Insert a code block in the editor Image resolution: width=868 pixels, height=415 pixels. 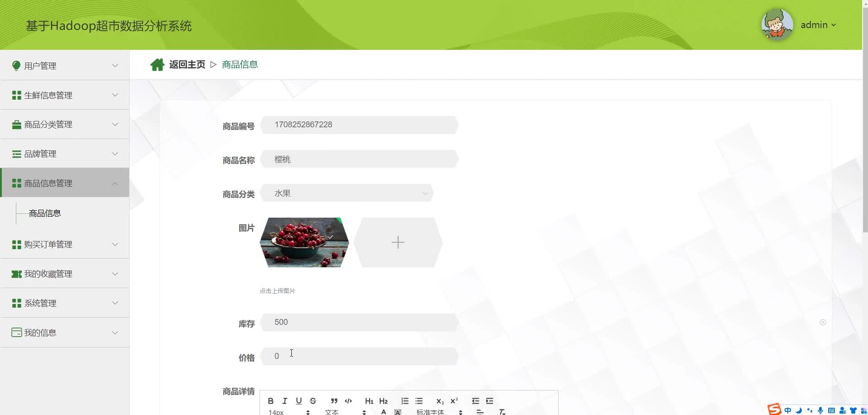coord(348,401)
